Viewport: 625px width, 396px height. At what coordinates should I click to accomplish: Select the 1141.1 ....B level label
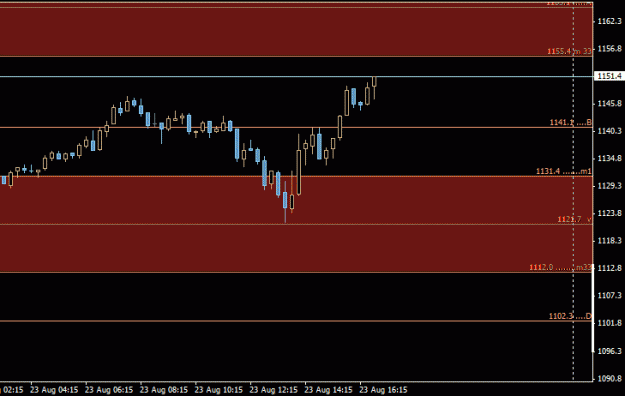[571, 122]
